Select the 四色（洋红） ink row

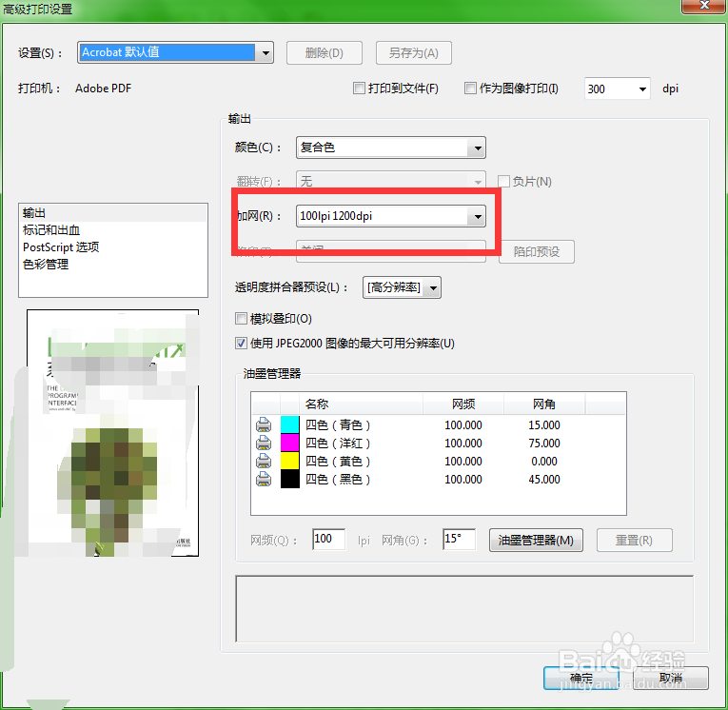point(439,443)
